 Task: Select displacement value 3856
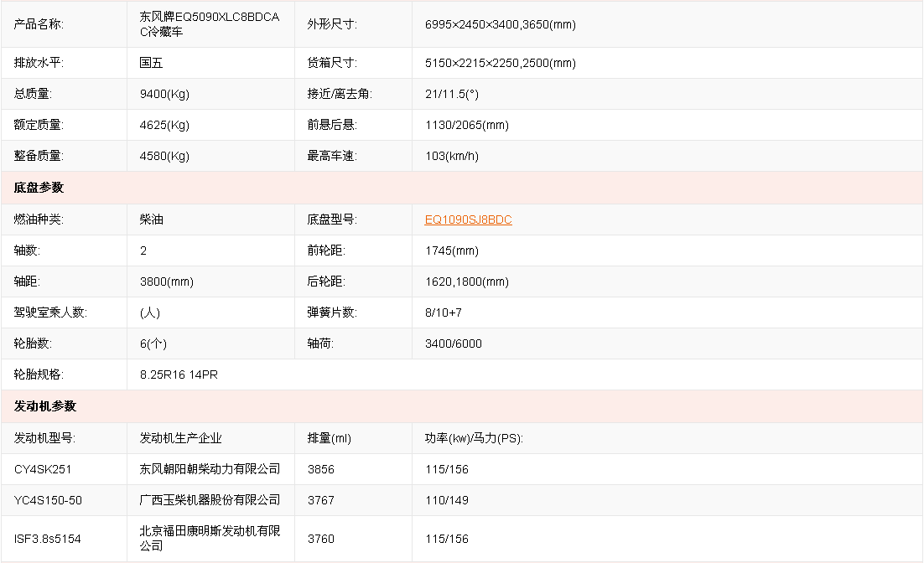point(320,469)
